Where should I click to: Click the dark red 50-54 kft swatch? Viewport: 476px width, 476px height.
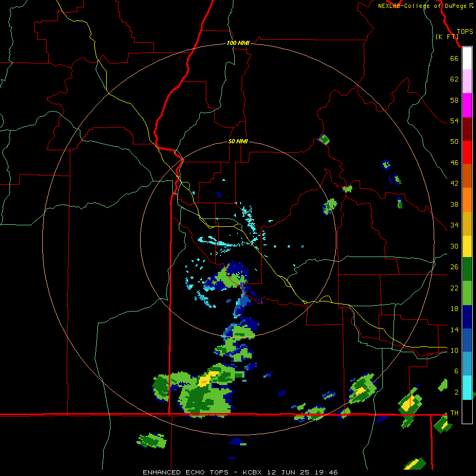(x=467, y=129)
